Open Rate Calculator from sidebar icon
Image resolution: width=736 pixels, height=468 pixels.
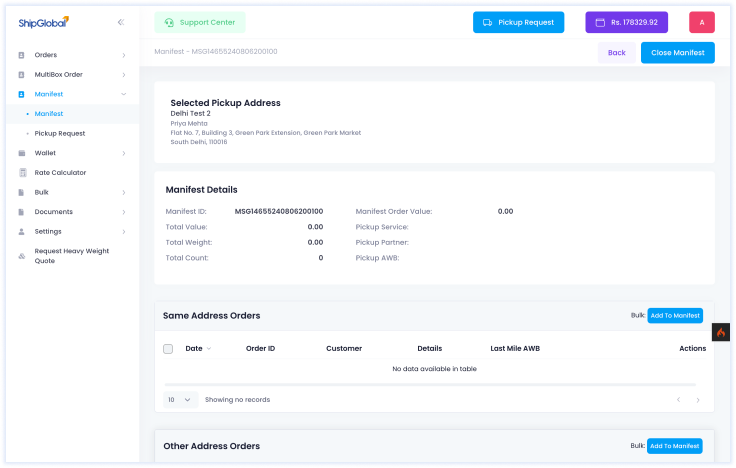pyautogui.click(x=22, y=173)
